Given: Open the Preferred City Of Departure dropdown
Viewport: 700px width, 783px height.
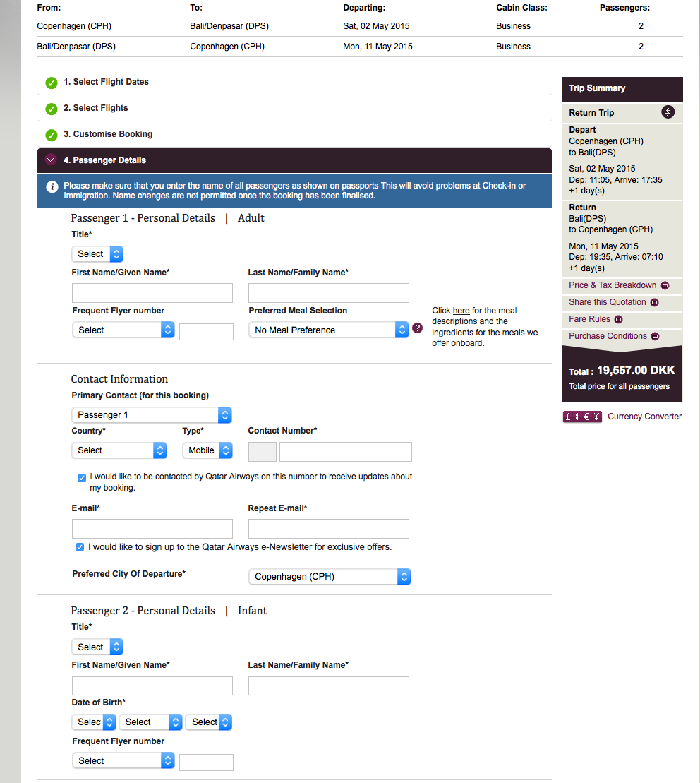Looking at the screenshot, I should 330,577.
